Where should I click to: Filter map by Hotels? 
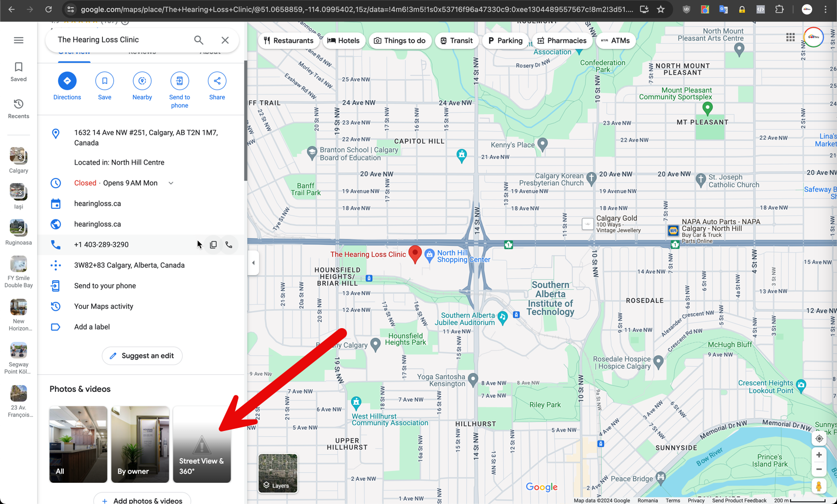[343, 41]
